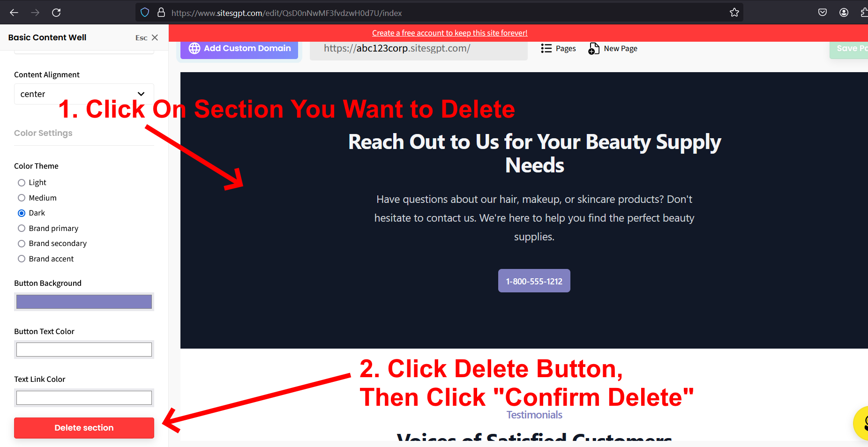Image resolution: width=868 pixels, height=447 pixels.
Task: Click the shield tracking protection icon
Action: pos(145,13)
